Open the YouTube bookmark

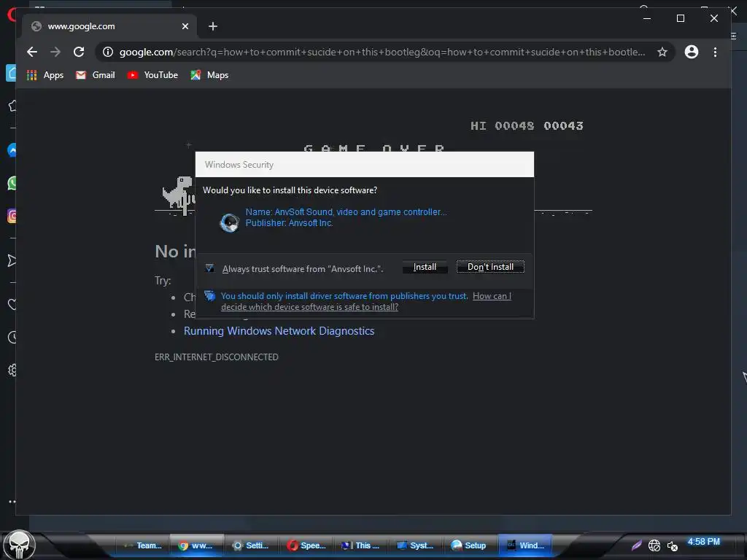pyautogui.click(x=152, y=75)
